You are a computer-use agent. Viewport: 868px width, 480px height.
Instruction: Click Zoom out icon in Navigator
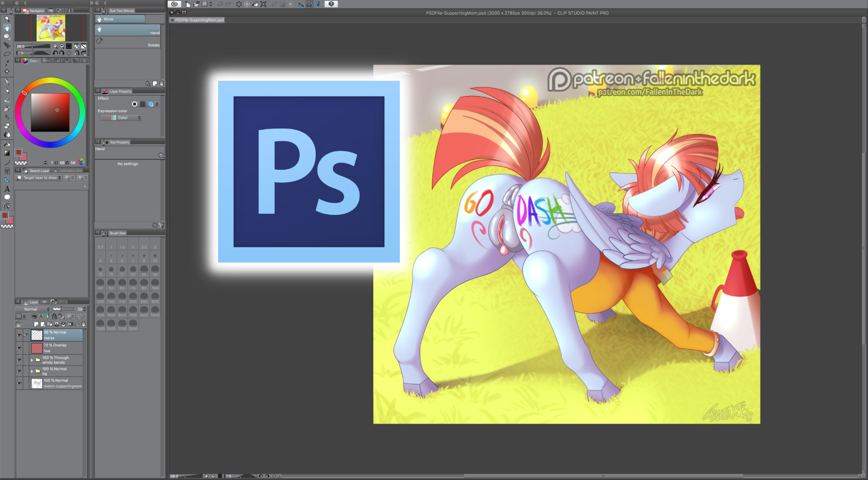point(55,46)
